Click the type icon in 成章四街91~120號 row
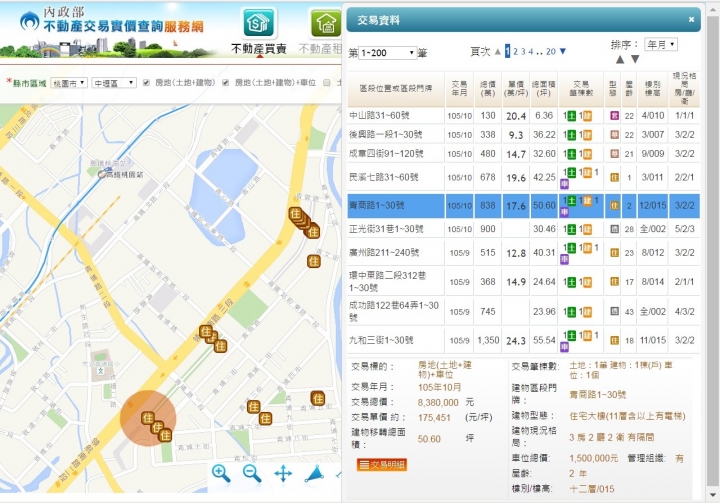The height and width of the screenshot is (503, 720). pyautogui.click(x=614, y=154)
